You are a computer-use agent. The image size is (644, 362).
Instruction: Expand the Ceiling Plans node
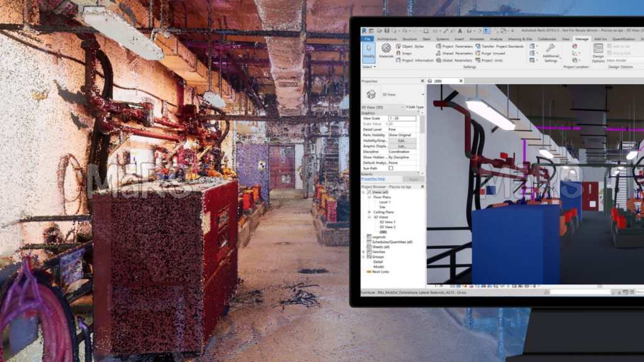click(x=369, y=212)
